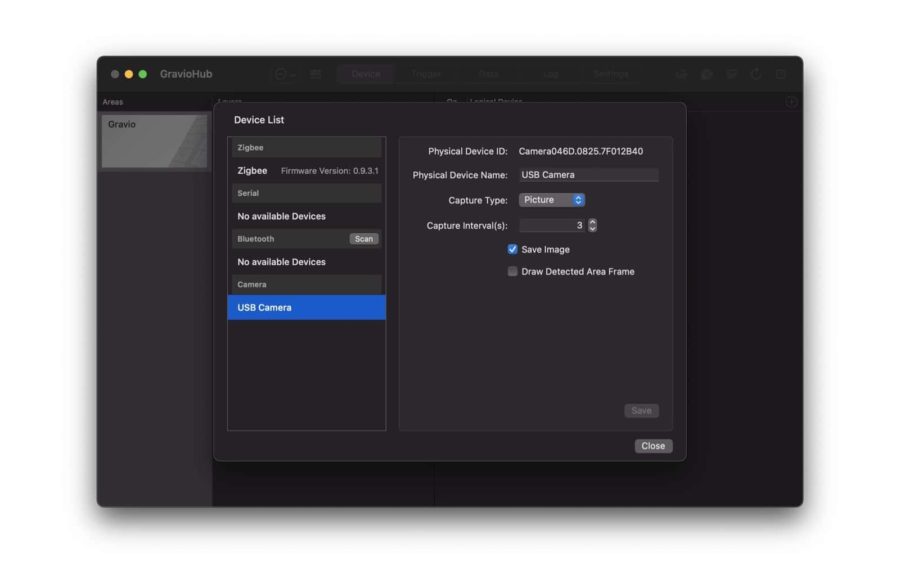Switch to the Trigger tab

pyautogui.click(x=426, y=74)
